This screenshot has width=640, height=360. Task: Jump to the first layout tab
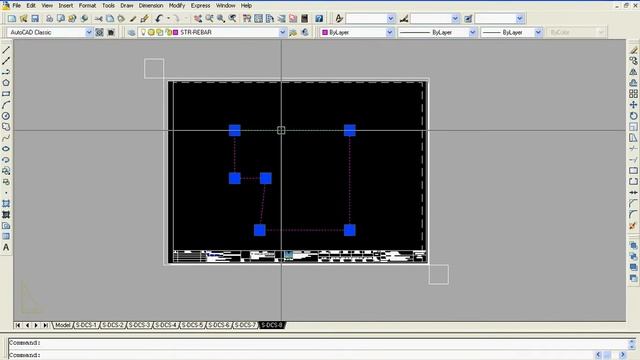tap(18, 325)
